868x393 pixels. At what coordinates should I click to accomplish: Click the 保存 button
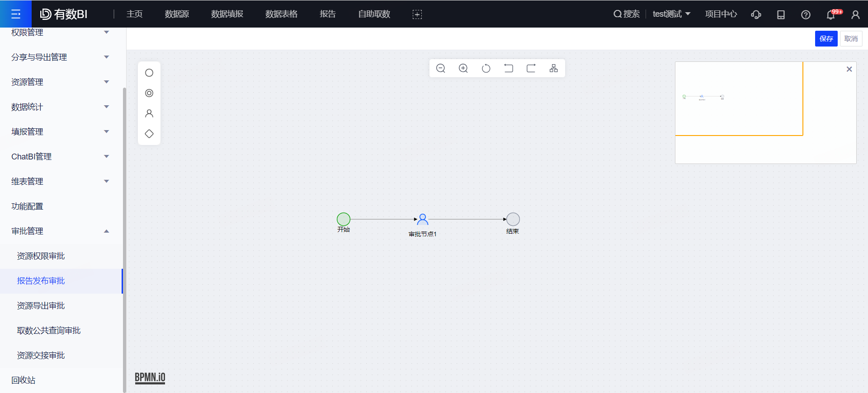point(826,39)
